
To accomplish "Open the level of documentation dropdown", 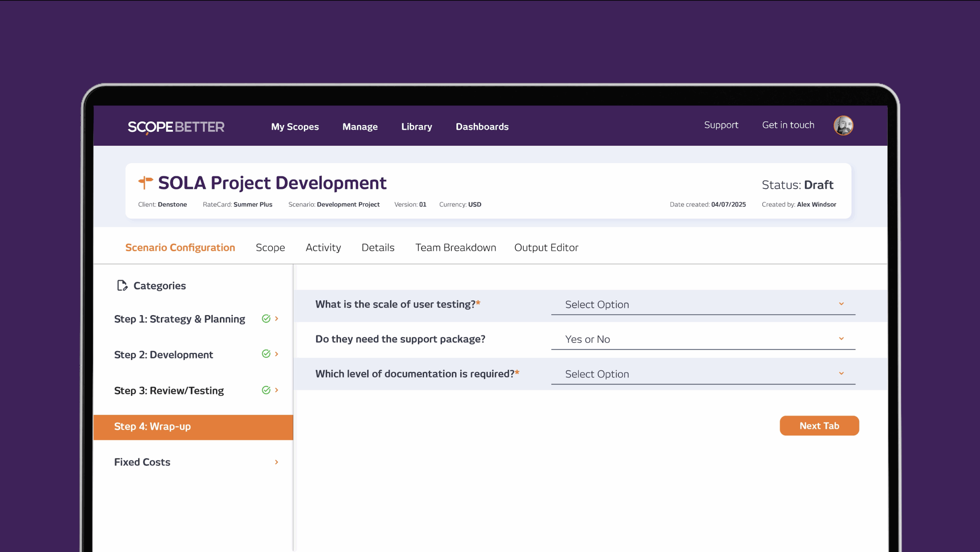I will (x=703, y=374).
